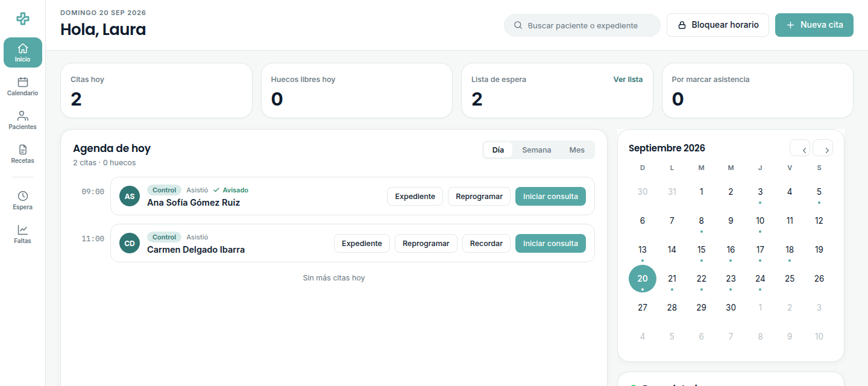This screenshot has height=386, width=868.
Task: Click patient name Carmen Delgado Ibarra
Action: coord(196,250)
